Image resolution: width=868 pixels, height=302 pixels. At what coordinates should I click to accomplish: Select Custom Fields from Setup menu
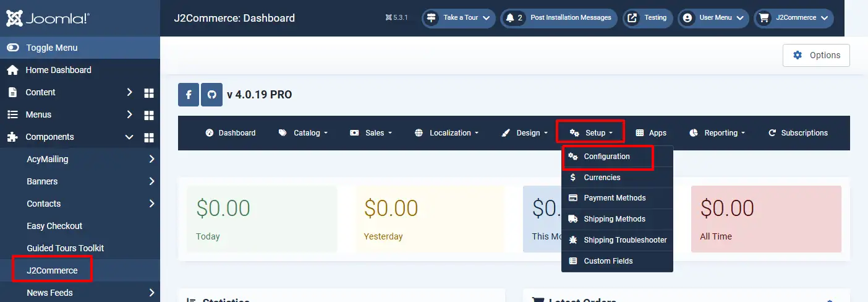(617, 261)
